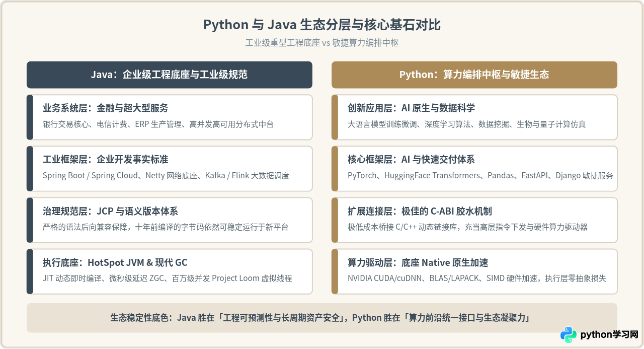
Task: Click the line starting 'Spring Boot / Spring Cloud'
Action: 166,175
